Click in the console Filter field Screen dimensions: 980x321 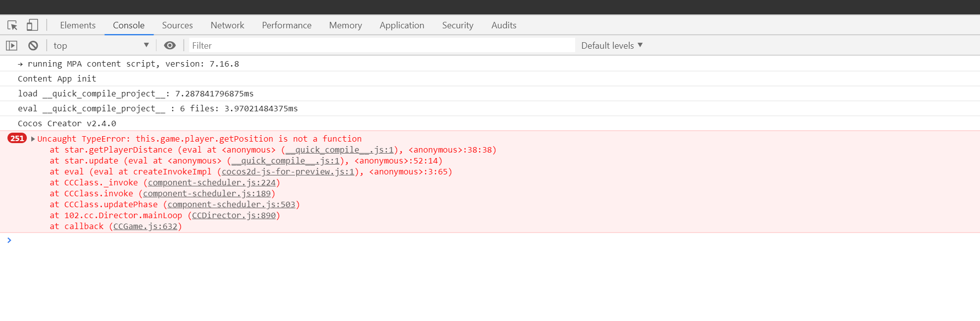(381, 46)
